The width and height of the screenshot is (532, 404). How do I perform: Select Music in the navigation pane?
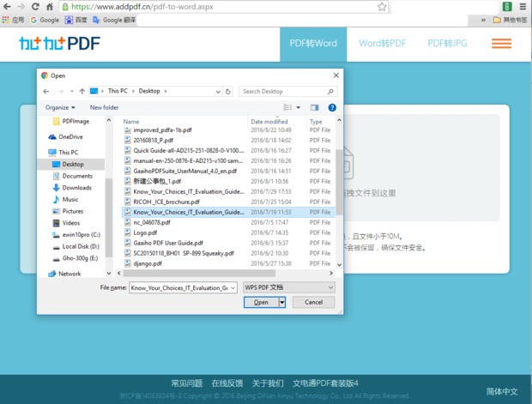65,199
